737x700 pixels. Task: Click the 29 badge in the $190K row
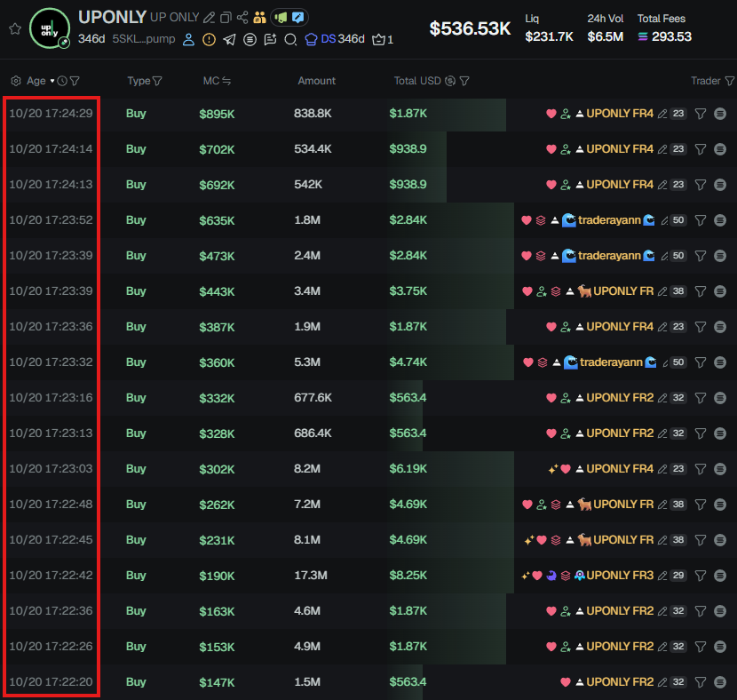click(x=678, y=576)
